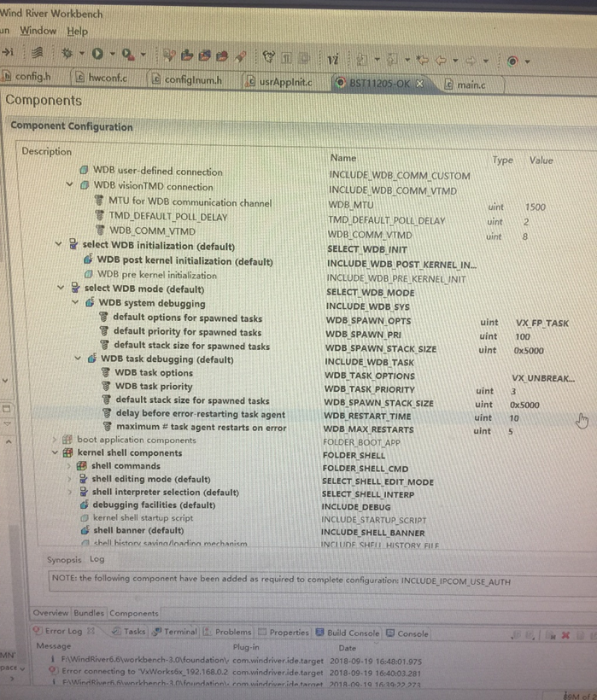Click the folder icon of boot application components
The width and height of the screenshot is (597, 700).
(x=67, y=440)
